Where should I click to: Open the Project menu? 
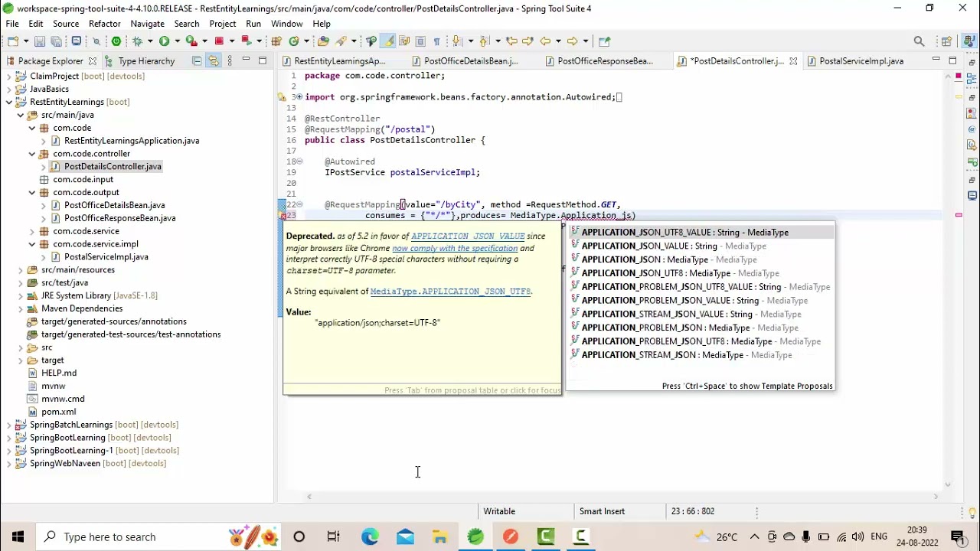pyautogui.click(x=223, y=24)
